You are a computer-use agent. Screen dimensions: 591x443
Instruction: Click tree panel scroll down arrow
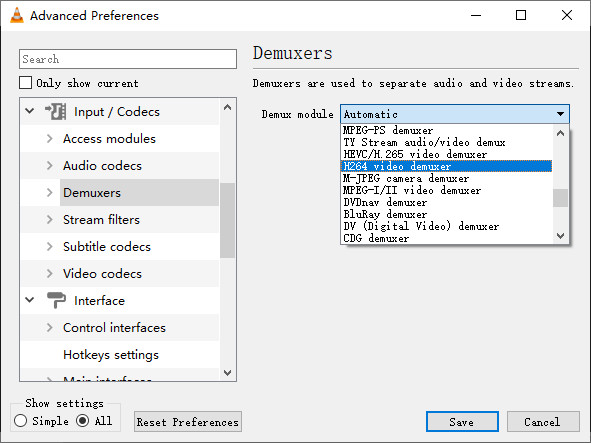[227, 372]
